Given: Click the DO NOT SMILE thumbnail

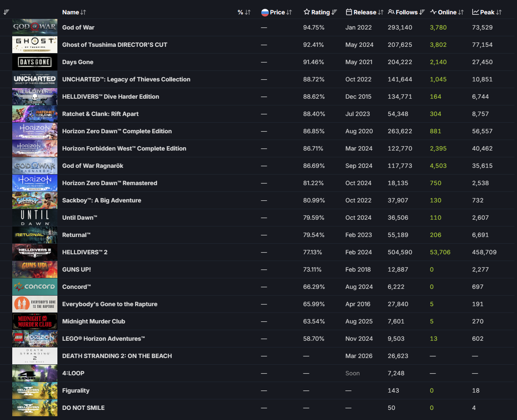Looking at the screenshot, I should (x=35, y=408).
